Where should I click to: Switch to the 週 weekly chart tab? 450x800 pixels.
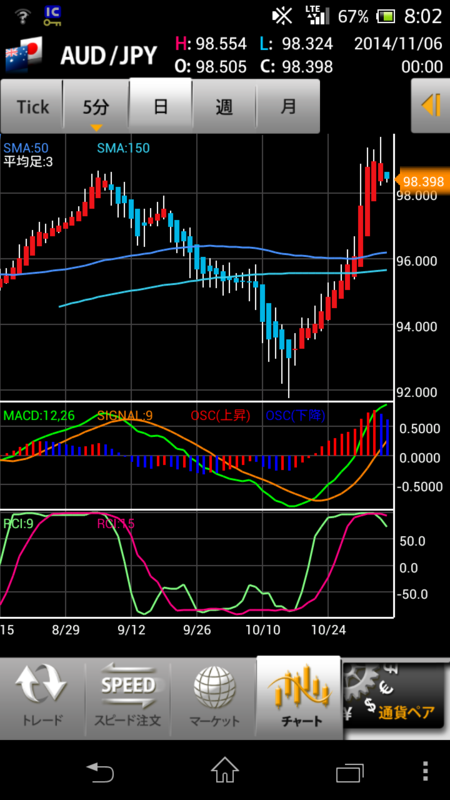coord(224,107)
